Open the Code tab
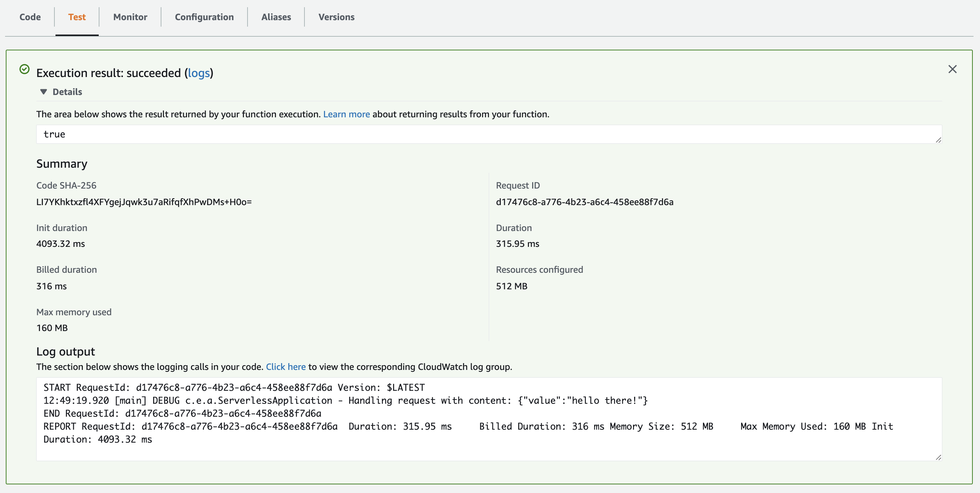Screen dimensions: 980x493 pyautogui.click(x=30, y=17)
